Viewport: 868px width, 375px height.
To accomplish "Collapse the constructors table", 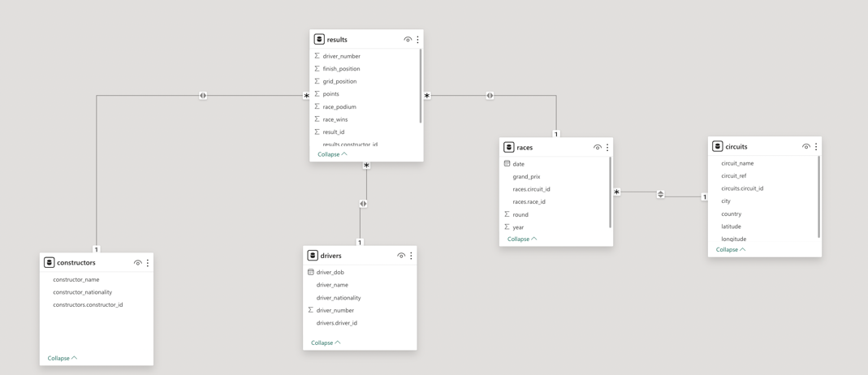I will pyautogui.click(x=62, y=359).
